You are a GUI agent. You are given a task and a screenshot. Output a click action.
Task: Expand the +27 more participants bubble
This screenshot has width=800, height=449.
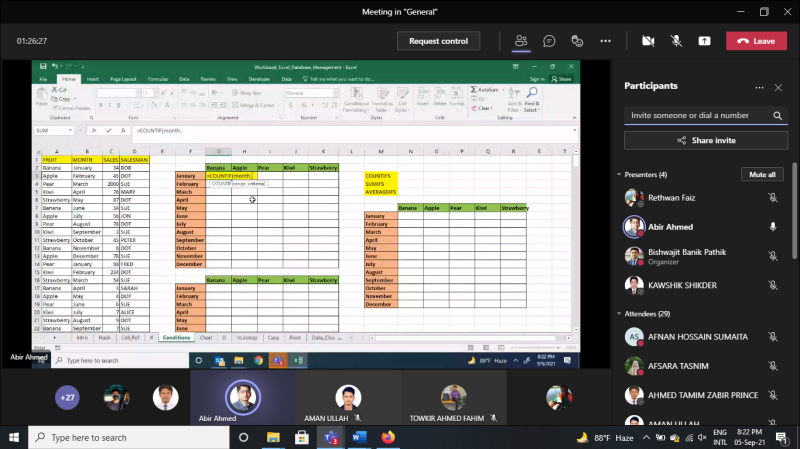[67, 397]
